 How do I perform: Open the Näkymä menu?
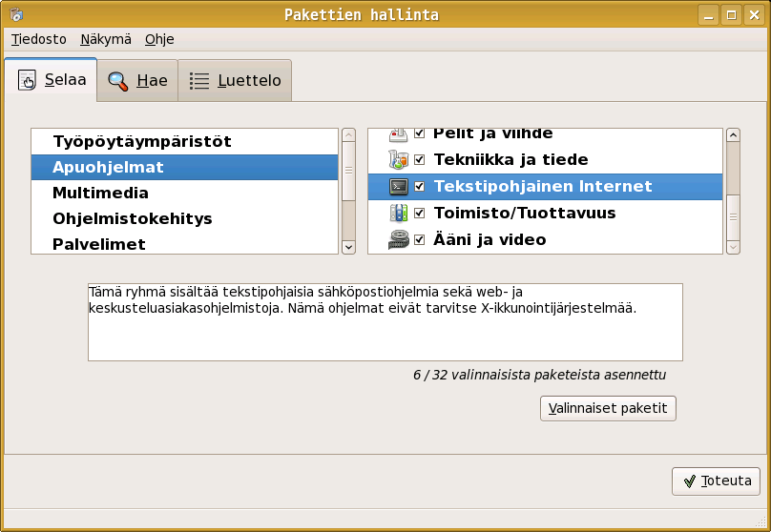(x=106, y=39)
